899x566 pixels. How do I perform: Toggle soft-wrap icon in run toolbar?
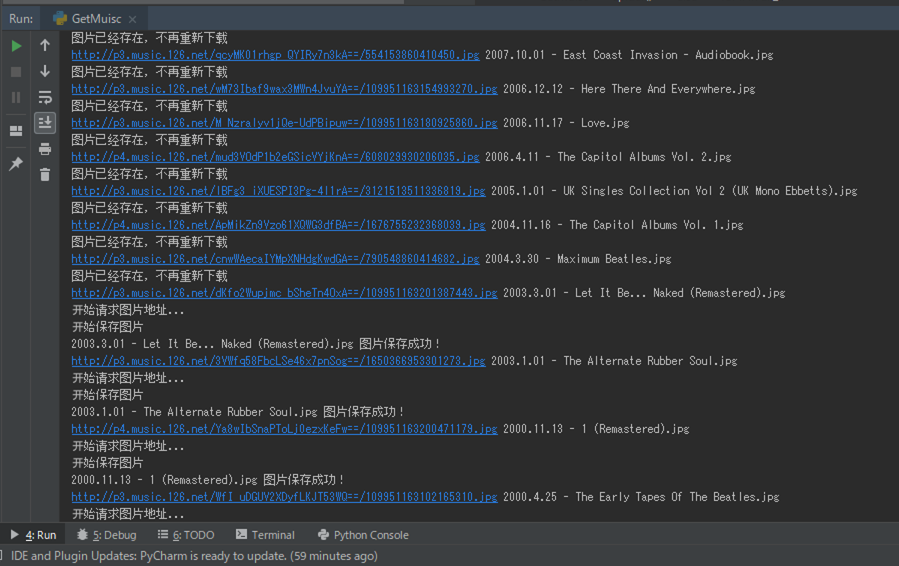[45, 97]
